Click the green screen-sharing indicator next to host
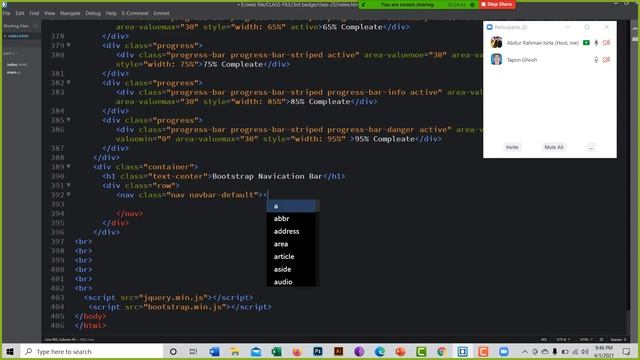This screenshot has height=360, width=640. pos(586,43)
